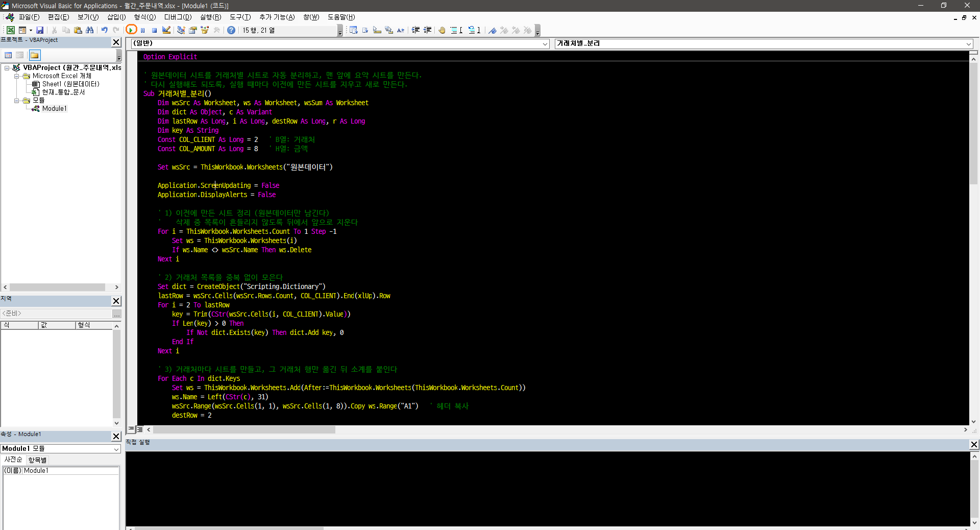Open VBA Help question mark icon
Image resolution: width=980 pixels, height=530 pixels.
tap(231, 30)
